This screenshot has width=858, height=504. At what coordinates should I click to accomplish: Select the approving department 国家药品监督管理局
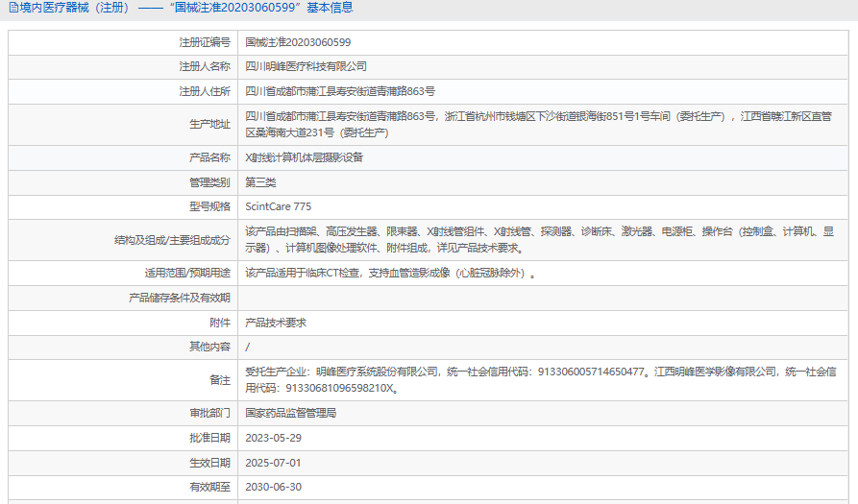tap(290, 413)
